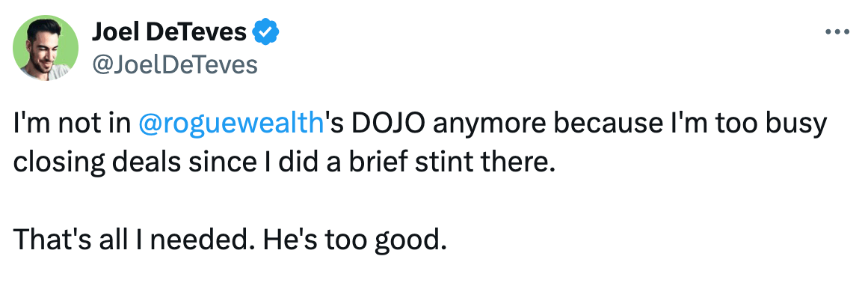
Task: Open Joel DeTeves's profile avatar photo
Action: pos(46,48)
